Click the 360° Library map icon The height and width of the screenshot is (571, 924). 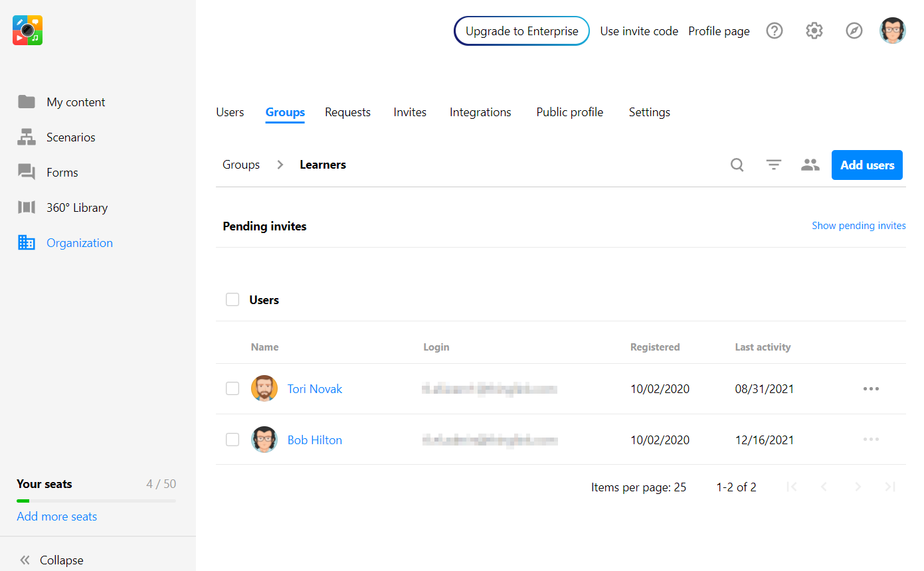point(27,207)
